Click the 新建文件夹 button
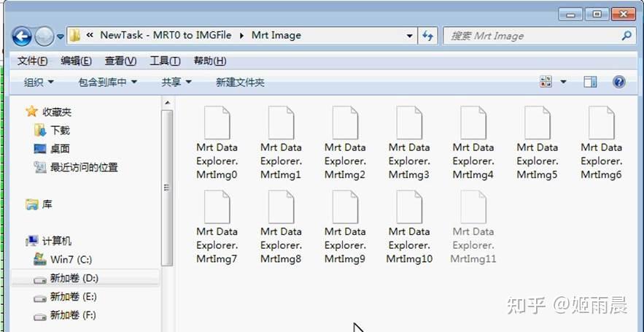The height and width of the screenshot is (332, 644). [x=240, y=82]
